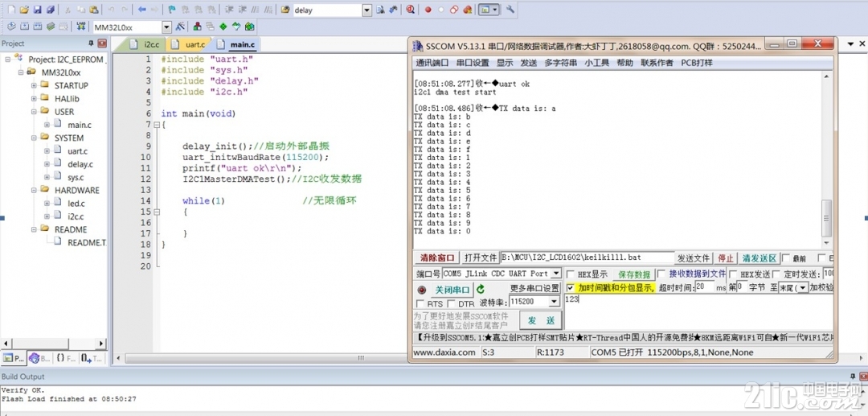Open the 115200 baud rate dropdown
Image resolution: width=868 pixels, height=416 pixels.
click(554, 301)
